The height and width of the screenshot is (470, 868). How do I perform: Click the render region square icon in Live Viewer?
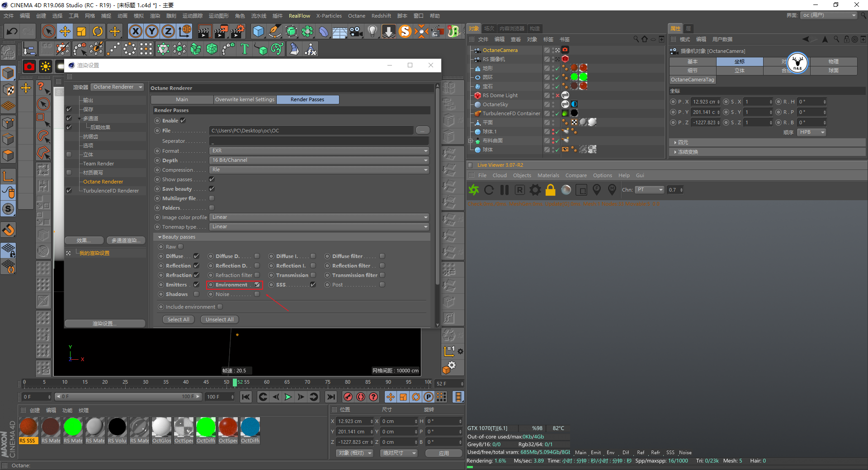[x=581, y=190]
